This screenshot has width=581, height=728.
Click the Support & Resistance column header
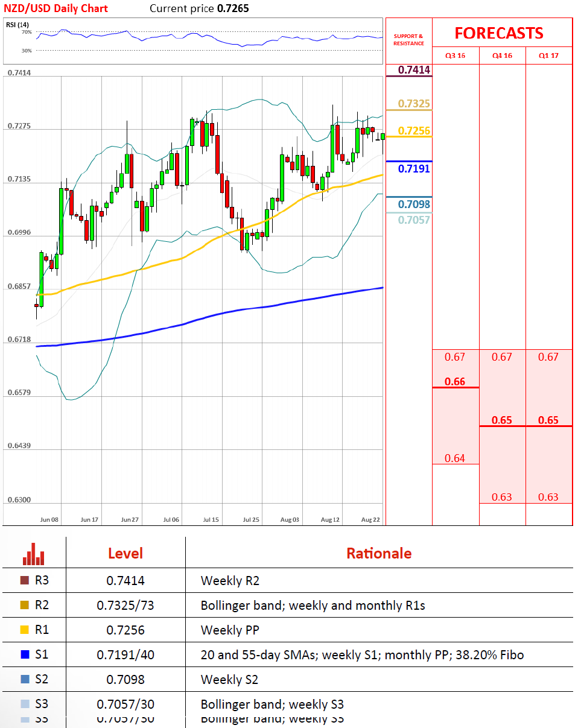(x=408, y=40)
